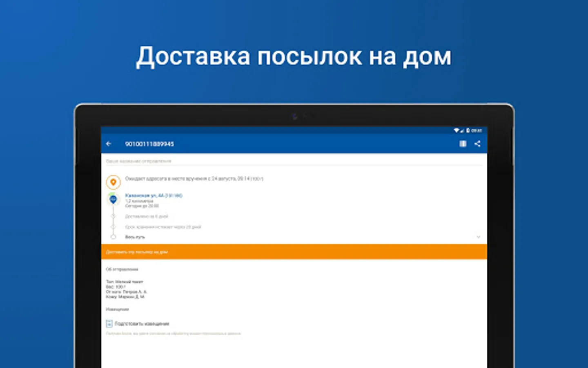This screenshot has height=368, width=588.
Task: Tap the orange location pin status icon
Action: pyautogui.click(x=114, y=182)
